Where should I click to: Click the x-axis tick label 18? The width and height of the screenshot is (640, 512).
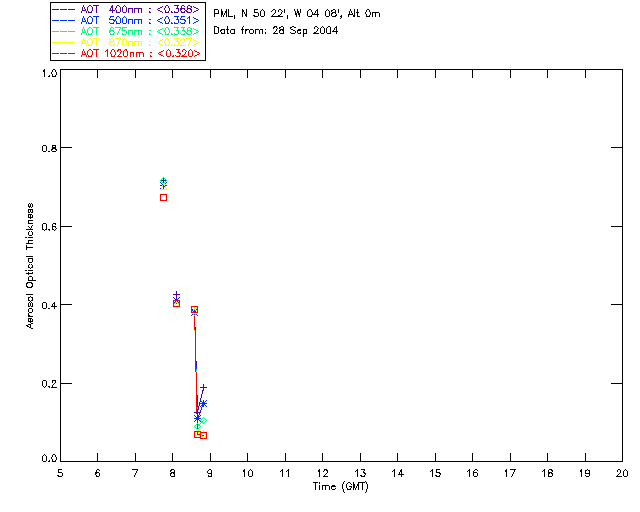pos(547,473)
